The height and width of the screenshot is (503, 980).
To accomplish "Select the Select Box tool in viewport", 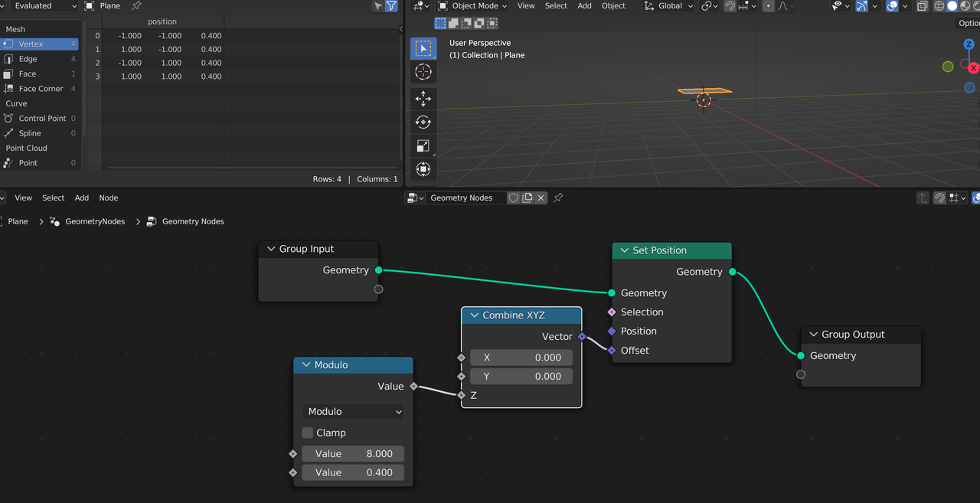I will pos(423,48).
